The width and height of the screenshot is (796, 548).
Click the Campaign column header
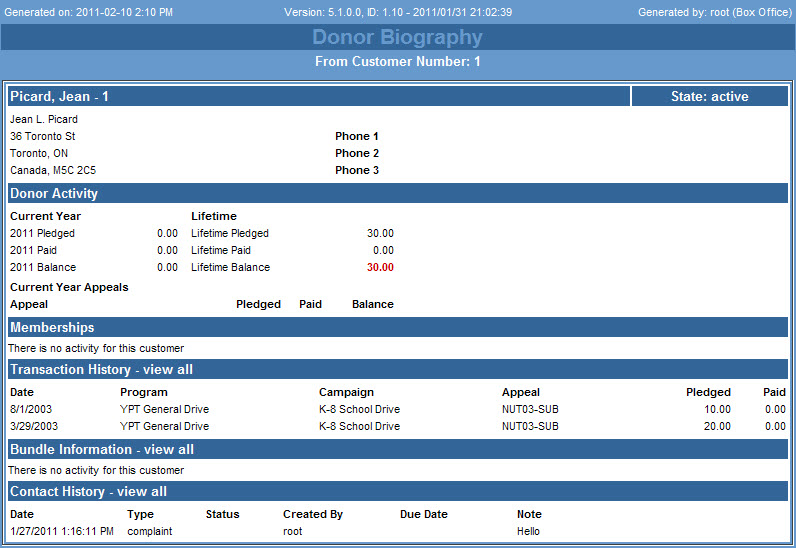click(346, 392)
